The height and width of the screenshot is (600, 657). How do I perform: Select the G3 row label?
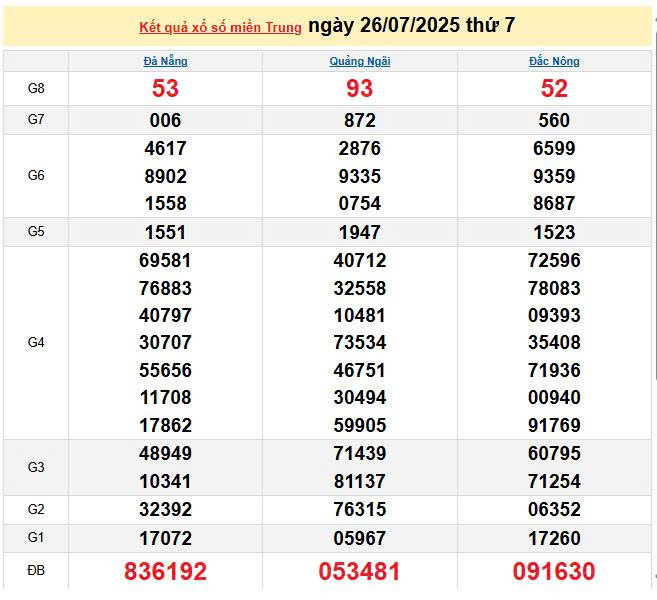tap(36, 467)
